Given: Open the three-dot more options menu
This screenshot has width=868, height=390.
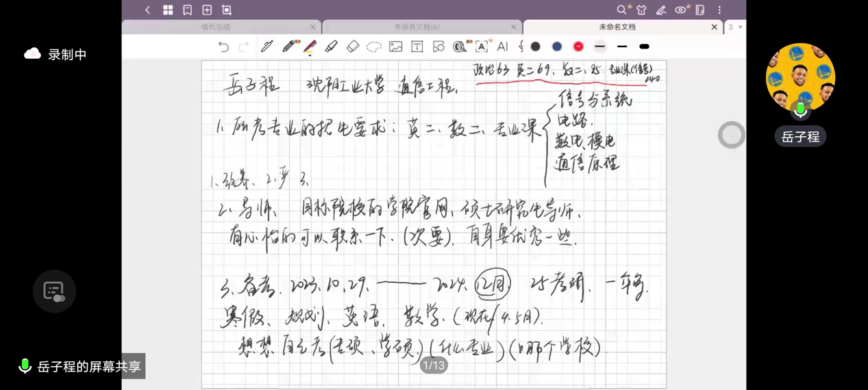Looking at the screenshot, I should (719, 10).
